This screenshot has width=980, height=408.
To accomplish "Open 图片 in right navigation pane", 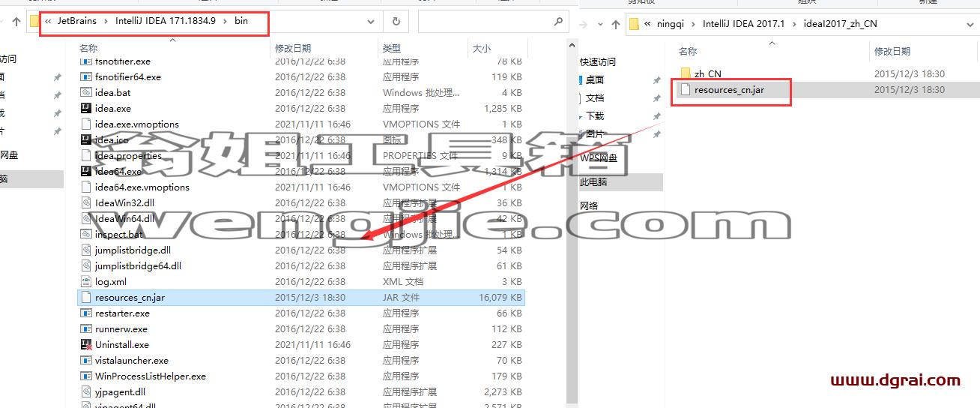I will pos(595,134).
